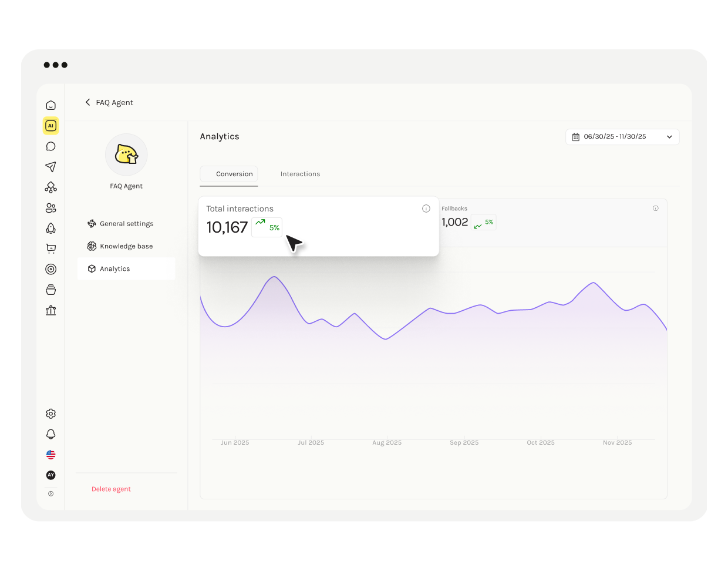
Task: Switch to the Interactions tab
Action: (300, 174)
